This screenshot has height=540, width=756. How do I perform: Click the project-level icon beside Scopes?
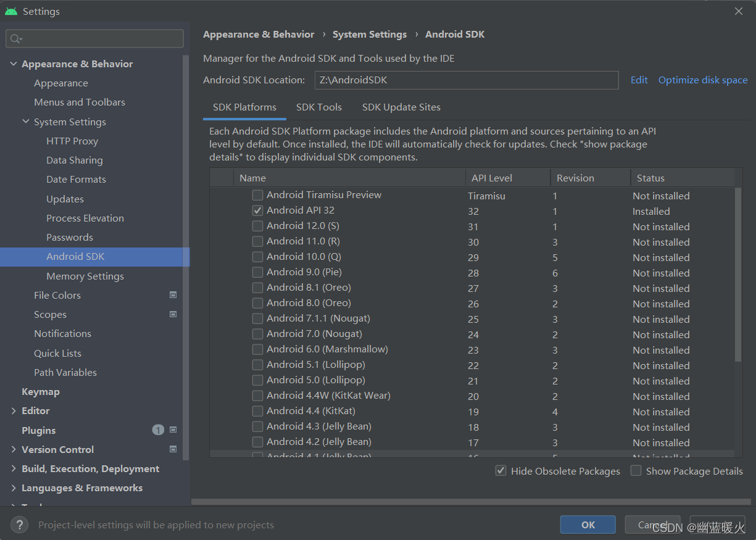coord(173,314)
